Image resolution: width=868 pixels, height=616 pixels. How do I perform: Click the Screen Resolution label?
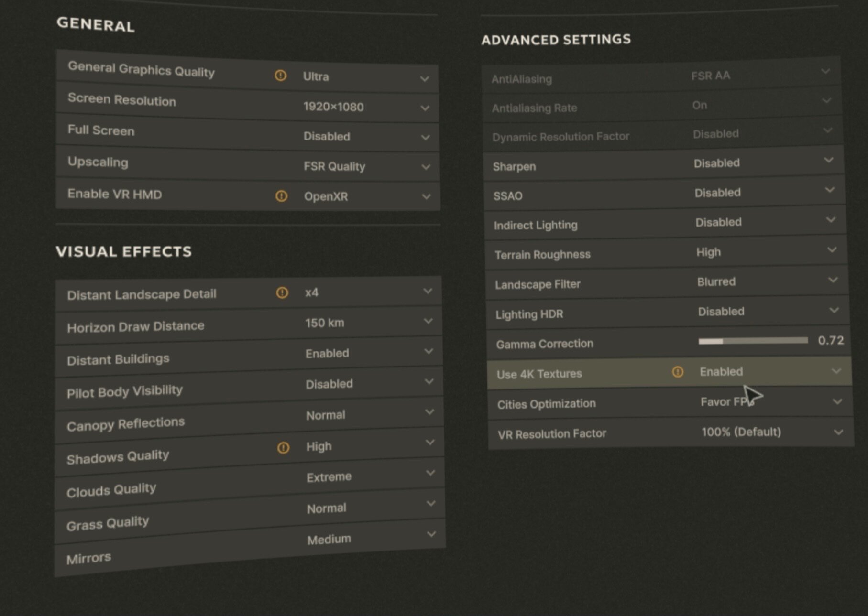(x=122, y=99)
